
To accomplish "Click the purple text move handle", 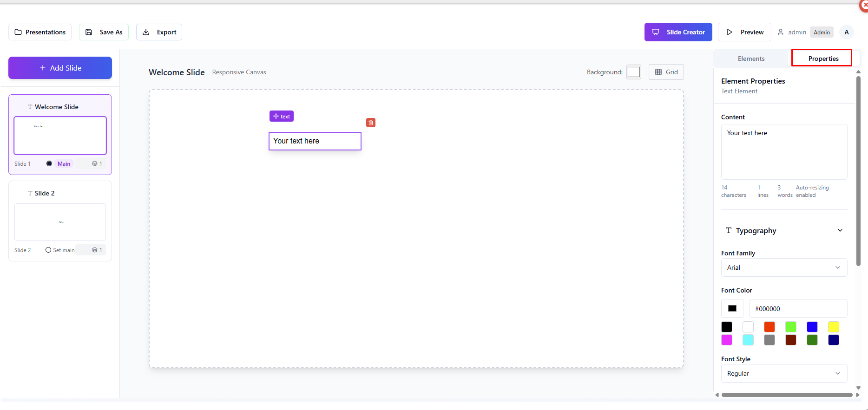I will pos(282,116).
